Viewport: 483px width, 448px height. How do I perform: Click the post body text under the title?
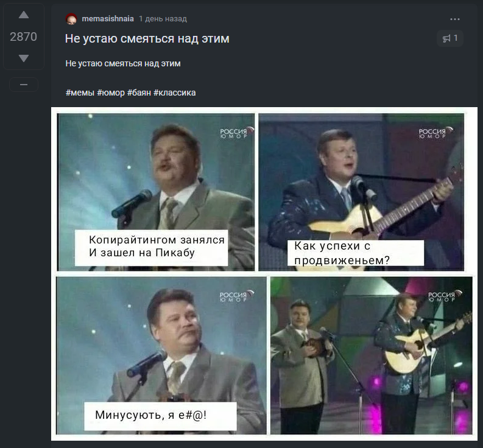point(123,63)
